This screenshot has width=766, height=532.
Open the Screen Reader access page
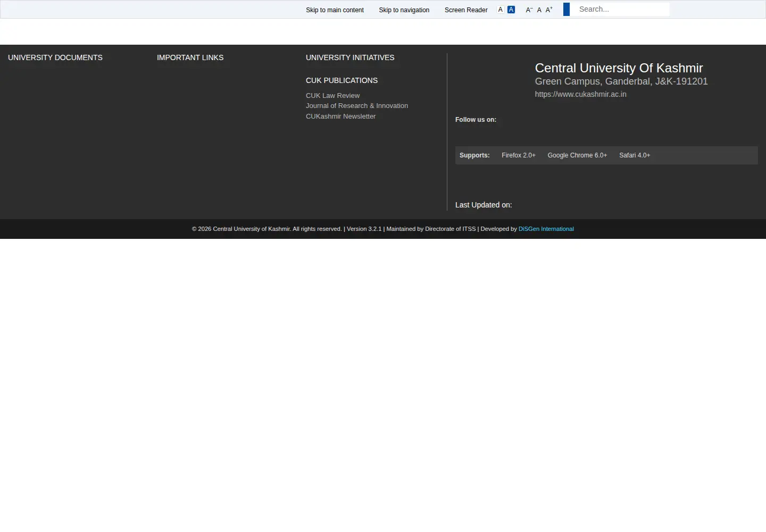[466, 10]
